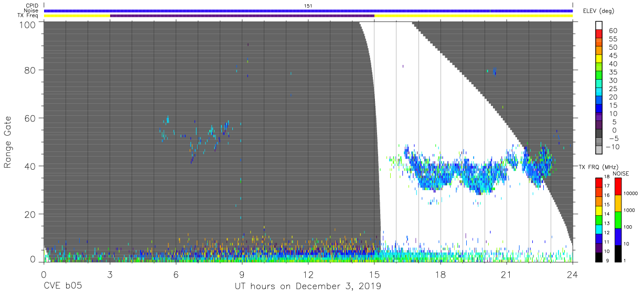The width and height of the screenshot is (644, 297).
Task: Click the 'Noise' row label
Action: pos(33,10)
